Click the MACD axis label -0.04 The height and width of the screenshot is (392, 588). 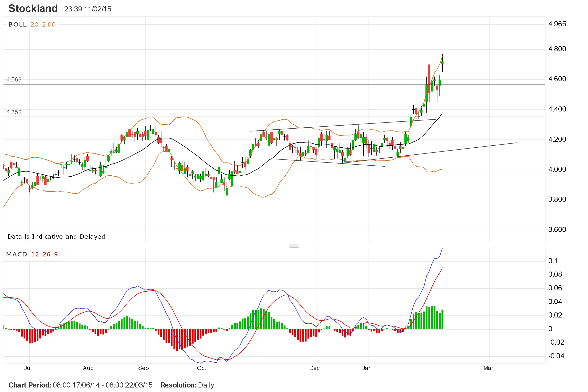(x=556, y=356)
